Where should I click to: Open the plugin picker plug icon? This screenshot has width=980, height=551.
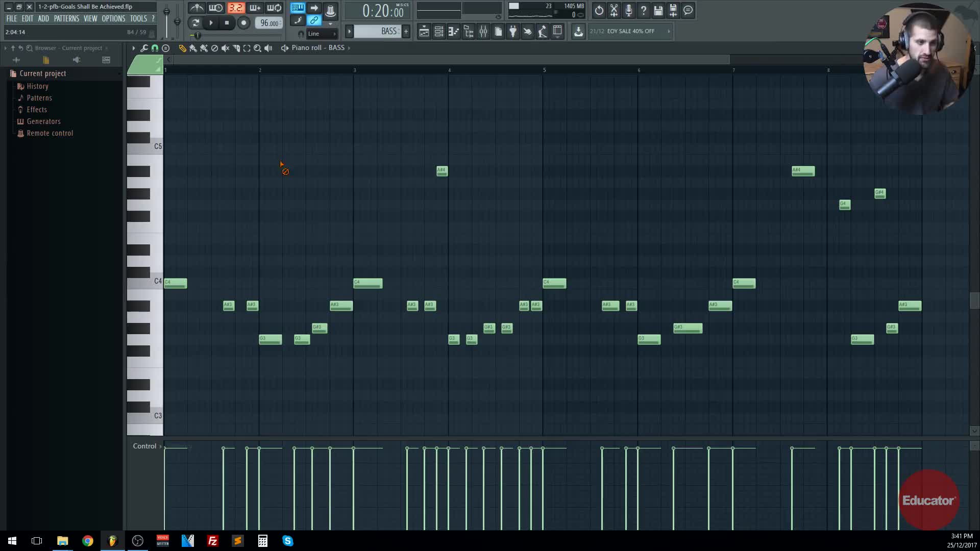click(x=512, y=32)
